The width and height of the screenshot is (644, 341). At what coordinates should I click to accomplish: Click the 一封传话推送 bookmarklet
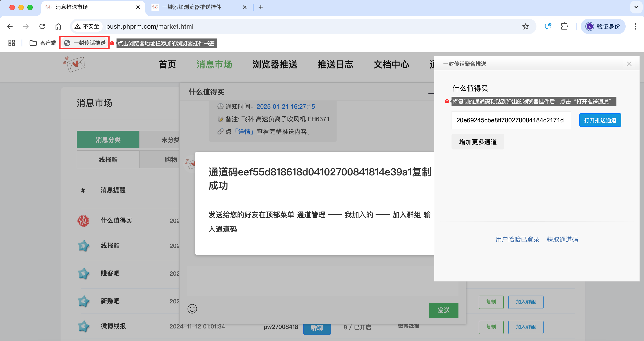(84, 43)
